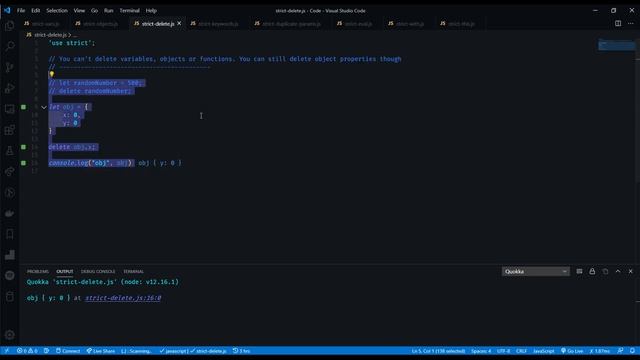Viewport: 640px width, 360px height.
Task: Open the Selection menu
Action: point(57,11)
